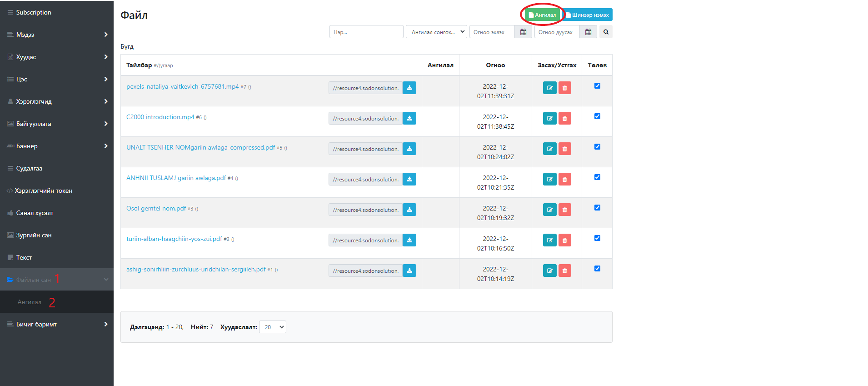Open the page size dropdown showing 20
This screenshot has height=386, width=868.
coord(272,327)
